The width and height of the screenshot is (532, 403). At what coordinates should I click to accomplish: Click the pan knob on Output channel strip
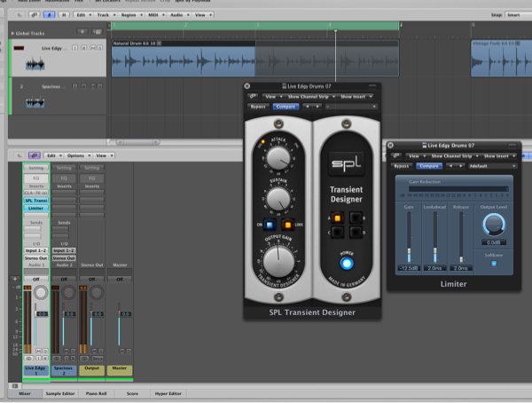(97, 293)
